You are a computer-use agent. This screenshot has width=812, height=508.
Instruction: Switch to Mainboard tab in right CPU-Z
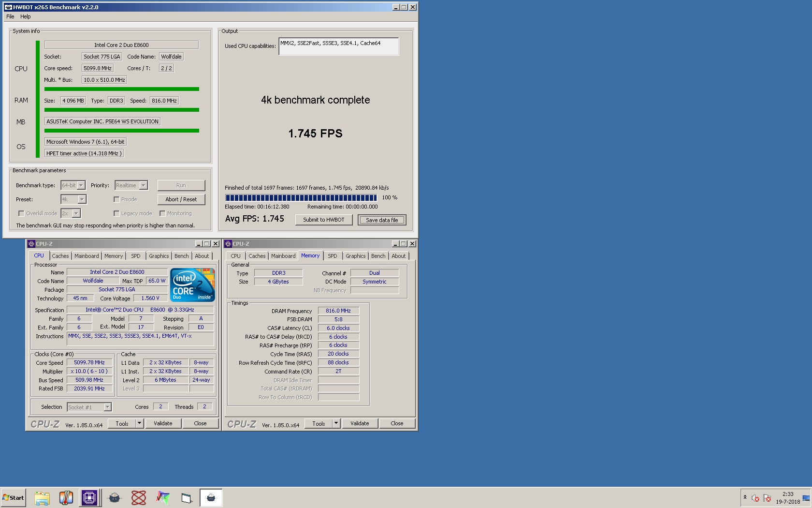coord(283,256)
